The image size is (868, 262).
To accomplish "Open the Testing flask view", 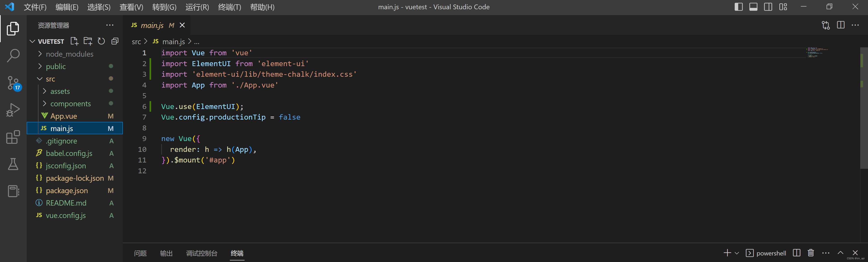I will pyautogui.click(x=13, y=164).
